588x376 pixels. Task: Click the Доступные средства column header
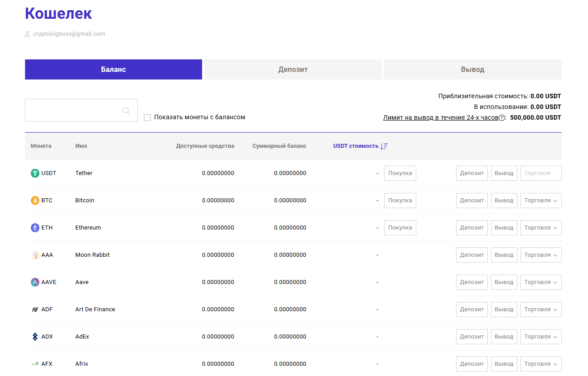coord(205,146)
